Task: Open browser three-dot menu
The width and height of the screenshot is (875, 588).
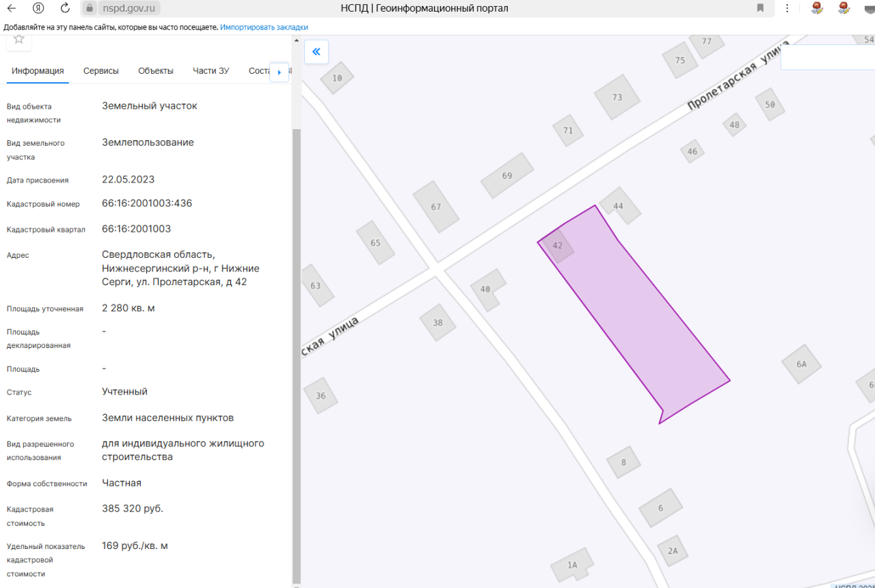Action: pos(787,8)
